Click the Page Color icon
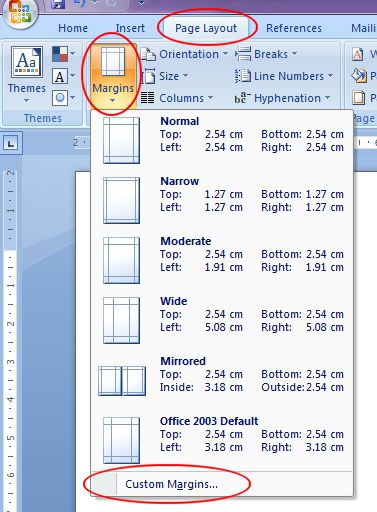This screenshot has height=512, width=377. (359, 76)
